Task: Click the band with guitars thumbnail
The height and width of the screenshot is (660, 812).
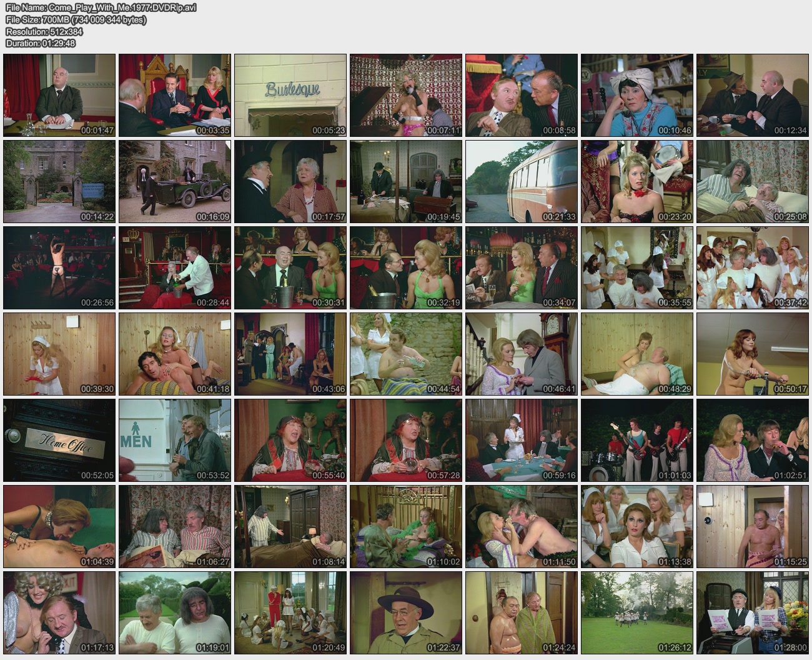Action: 636,440
